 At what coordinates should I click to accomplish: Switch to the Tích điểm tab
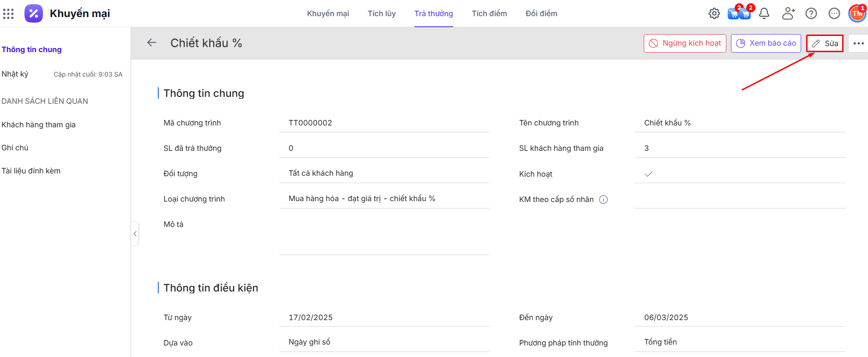pyautogui.click(x=489, y=14)
